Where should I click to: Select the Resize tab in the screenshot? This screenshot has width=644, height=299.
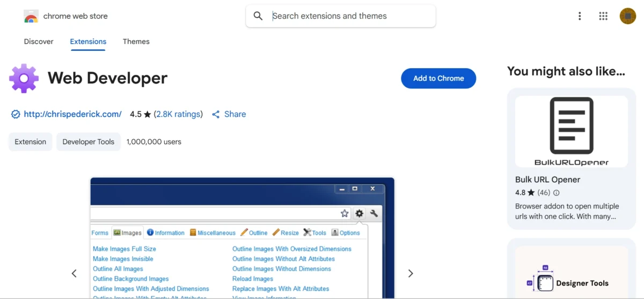(x=286, y=233)
